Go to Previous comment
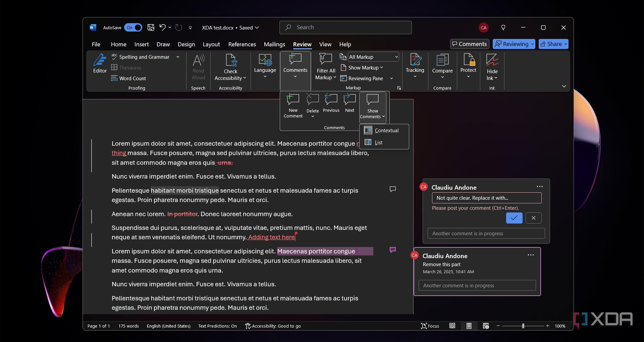 (x=331, y=103)
